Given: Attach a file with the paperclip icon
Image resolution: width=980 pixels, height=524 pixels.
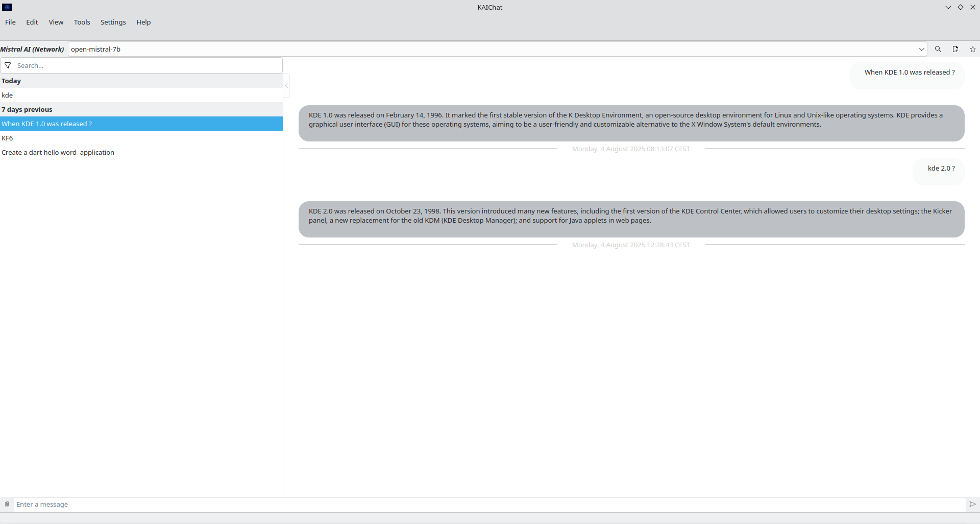Looking at the screenshot, I should coord(7,504).
